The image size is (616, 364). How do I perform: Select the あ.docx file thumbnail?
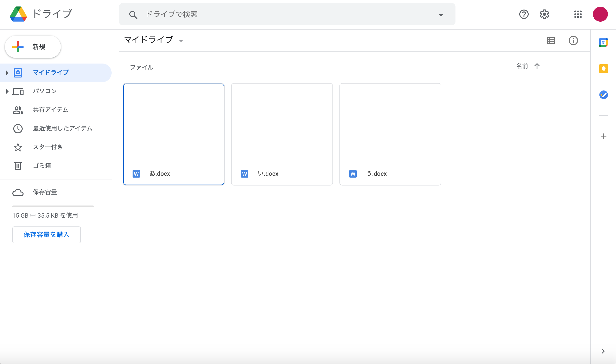(174, 134)
